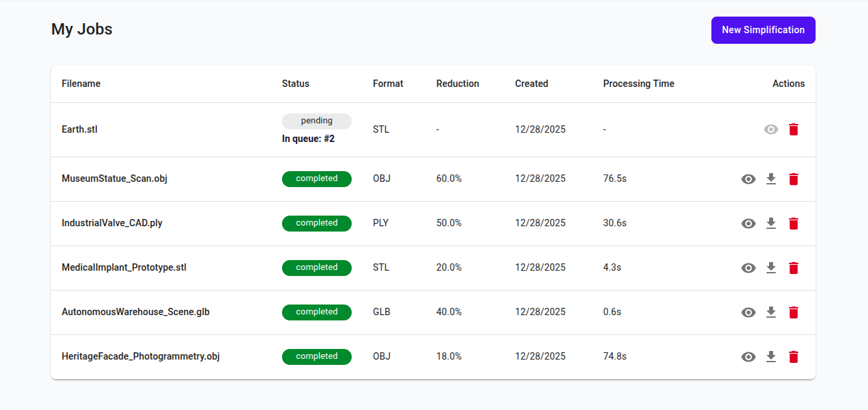Viewport: 868px width, 410px height.
Task: Delete the MuseumStatue_Scan.obj job
Action: point(794,178)
